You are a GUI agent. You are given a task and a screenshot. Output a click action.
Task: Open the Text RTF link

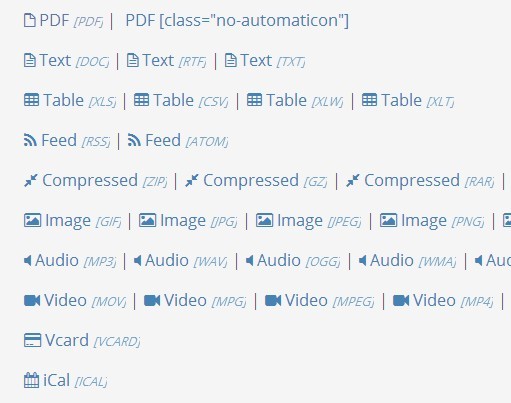[166, 61]
